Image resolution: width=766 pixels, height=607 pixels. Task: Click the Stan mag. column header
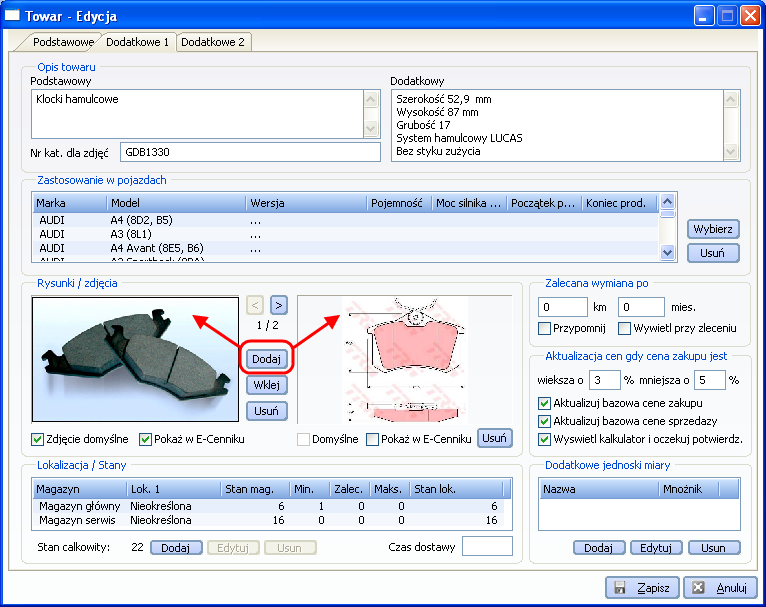[x=255, y=489]
